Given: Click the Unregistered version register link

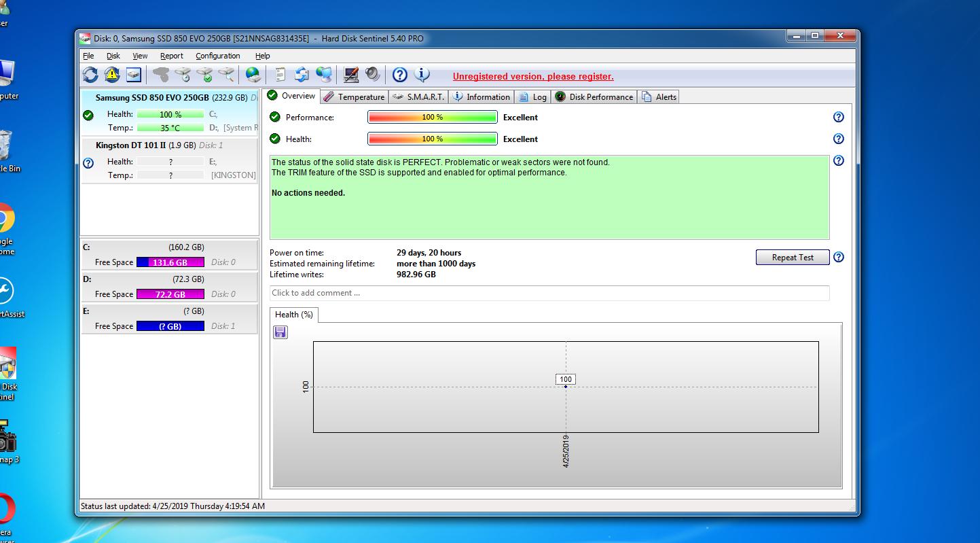Looking at the screenshot, I should [x=532, y=76].
